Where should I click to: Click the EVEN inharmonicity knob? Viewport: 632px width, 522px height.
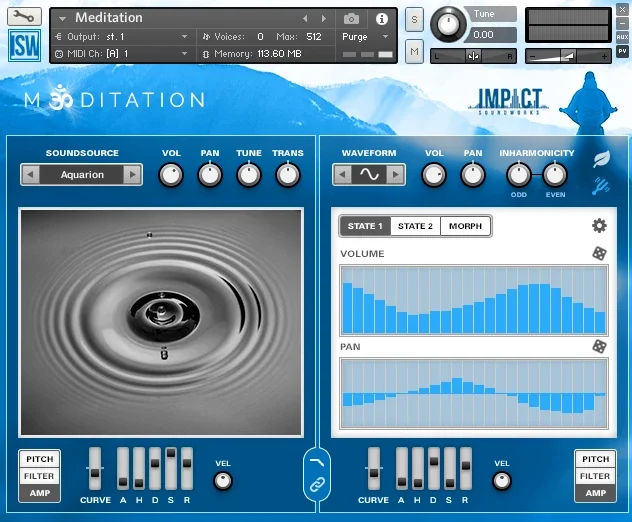[555, 175]
